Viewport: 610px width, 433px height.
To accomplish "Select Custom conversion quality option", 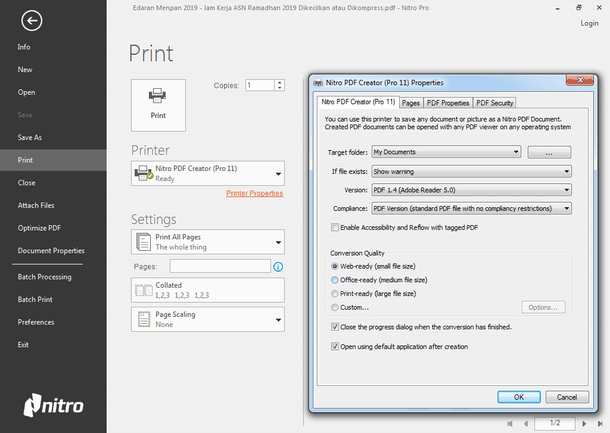I will (x=335, y=307).
